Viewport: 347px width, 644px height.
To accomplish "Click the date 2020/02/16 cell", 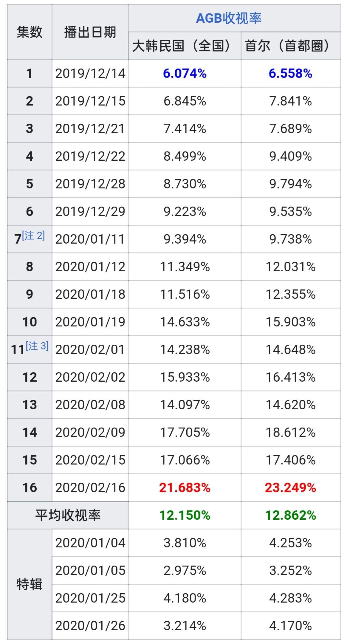I will (90, 488).
